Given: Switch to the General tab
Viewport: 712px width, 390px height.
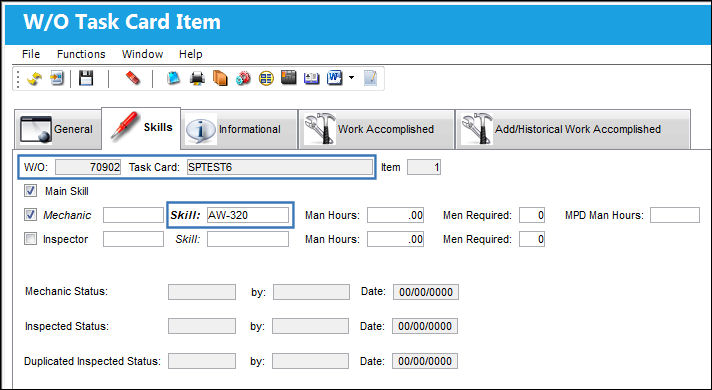Looking at the screenshot, I should 58,129.
